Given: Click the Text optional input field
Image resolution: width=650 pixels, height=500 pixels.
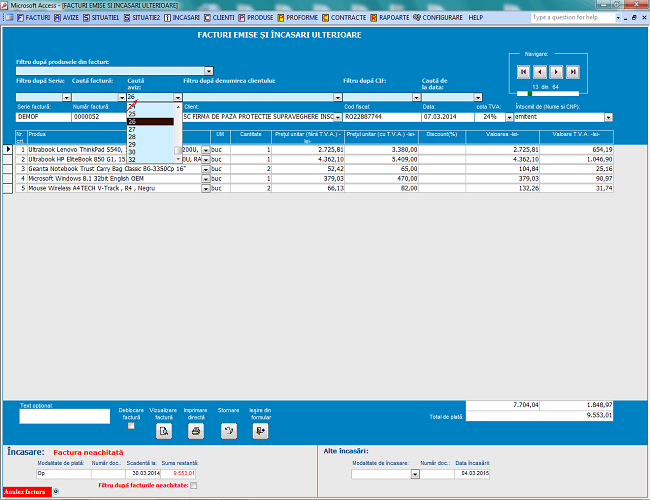Looking at the screenshot, I should 65,416.
